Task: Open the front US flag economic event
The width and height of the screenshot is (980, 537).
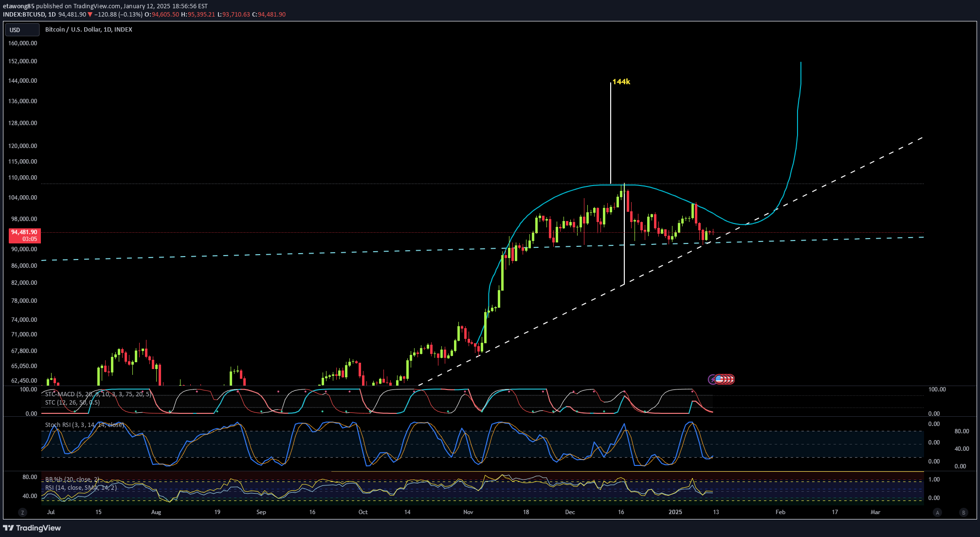Action: tap(720, 379)
